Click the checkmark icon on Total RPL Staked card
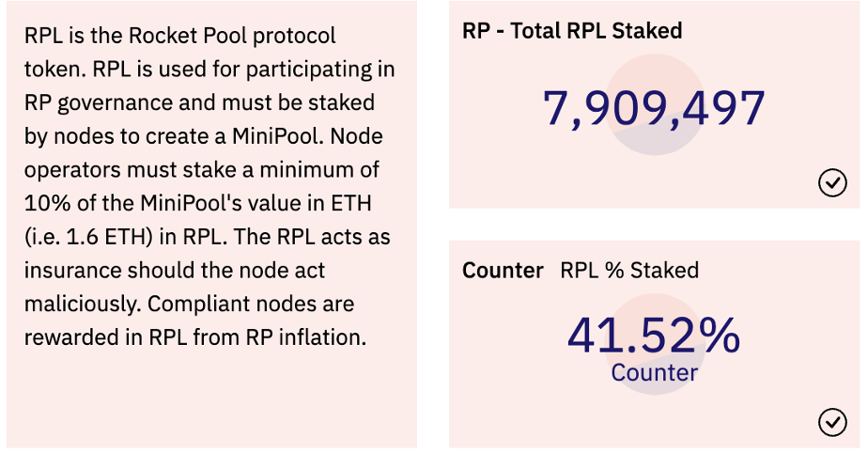 point(832,183)
